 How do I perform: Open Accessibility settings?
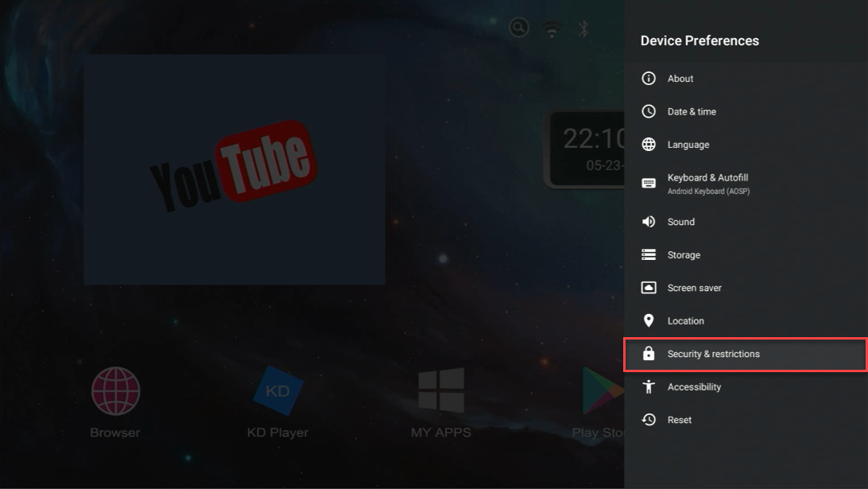point(746,386)
